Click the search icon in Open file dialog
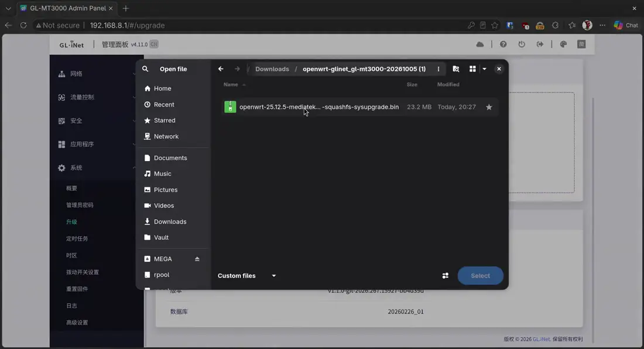 [145, 69]
